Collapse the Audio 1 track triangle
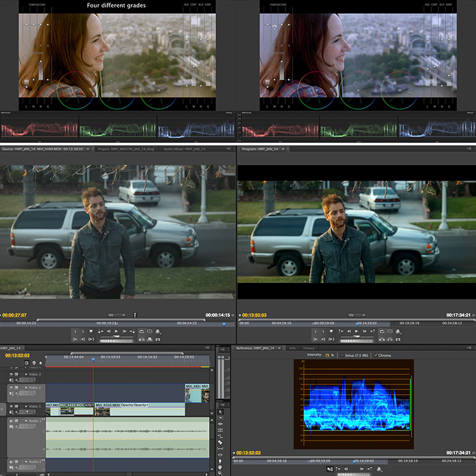The height and width of the screenshot is (476, 476). (26, 421)
